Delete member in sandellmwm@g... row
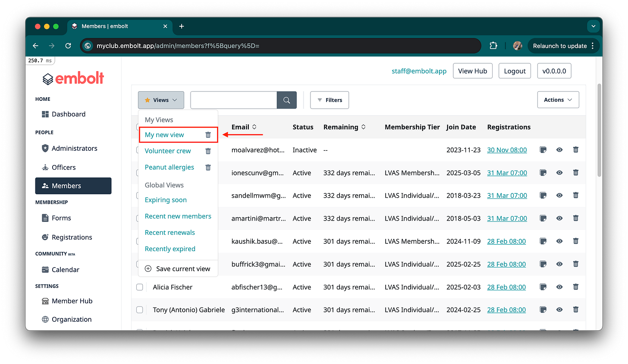The height and width of the screenshot is (364, 628). pos(575,196)
